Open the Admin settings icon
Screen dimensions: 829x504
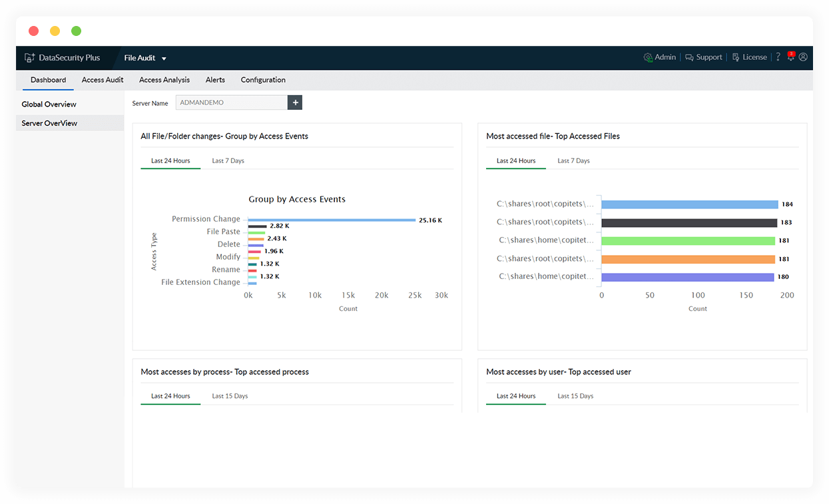click(648, 57)
